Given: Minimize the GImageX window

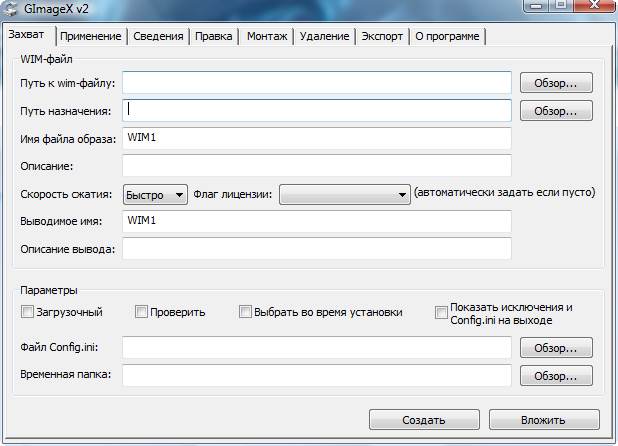Looking at the screenshot, I should (536, 5).
